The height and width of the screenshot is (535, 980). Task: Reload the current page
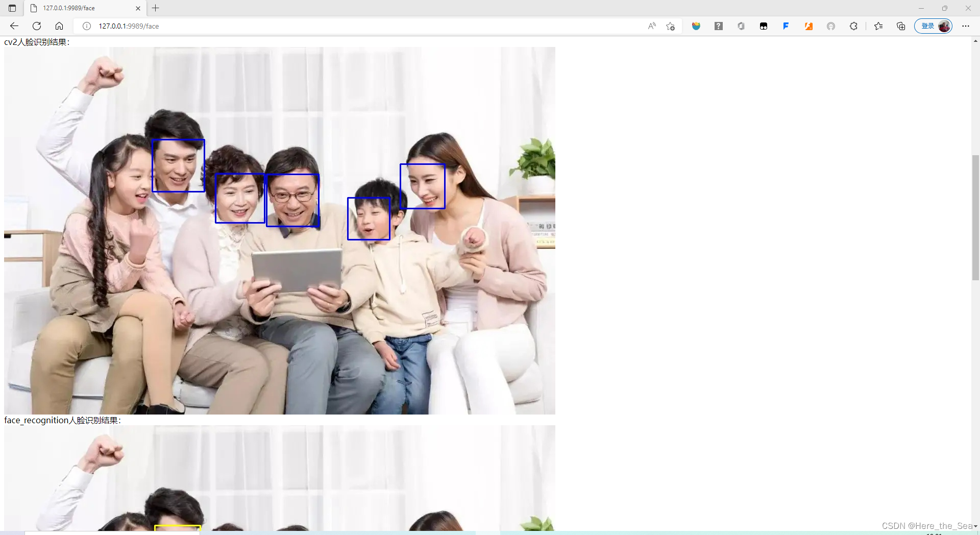point(37,26)
